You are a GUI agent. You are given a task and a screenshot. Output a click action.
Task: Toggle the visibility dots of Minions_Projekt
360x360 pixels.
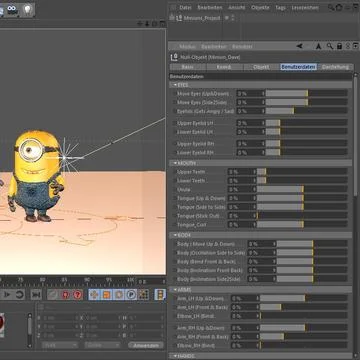click(232, 18)
